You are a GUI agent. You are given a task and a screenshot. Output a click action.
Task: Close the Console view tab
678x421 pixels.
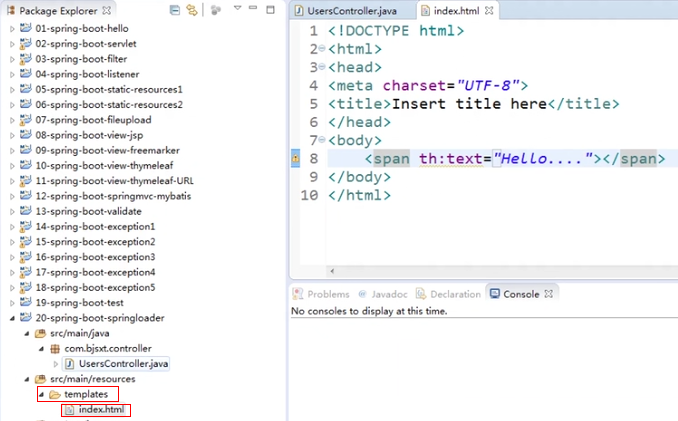tap(549, 294)
